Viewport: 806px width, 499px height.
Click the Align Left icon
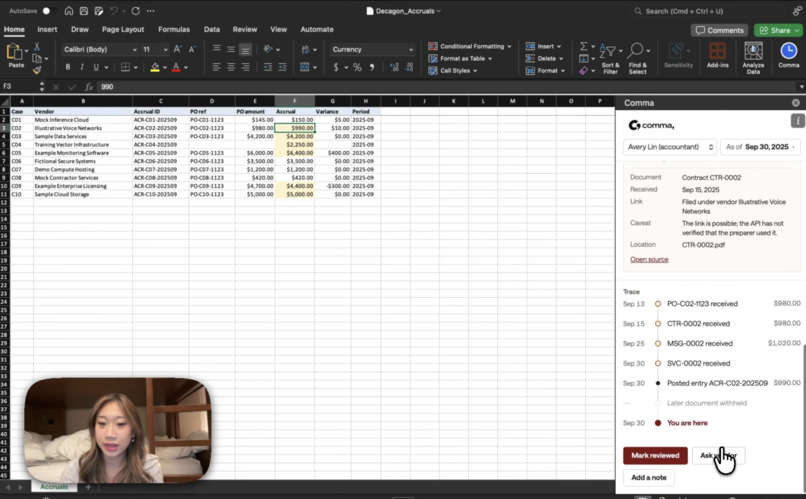tap(216, 67)
